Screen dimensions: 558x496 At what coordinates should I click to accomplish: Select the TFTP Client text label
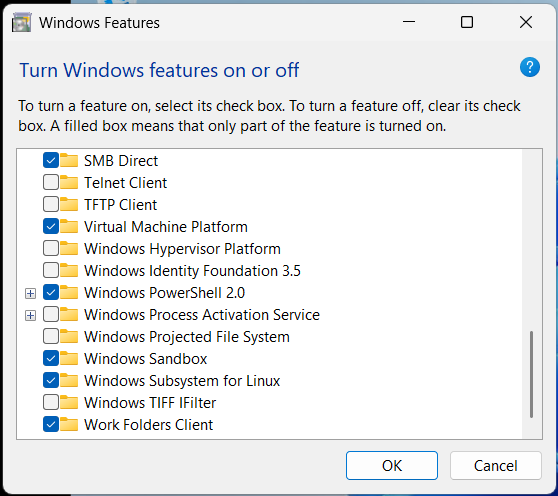coord(121,205)
